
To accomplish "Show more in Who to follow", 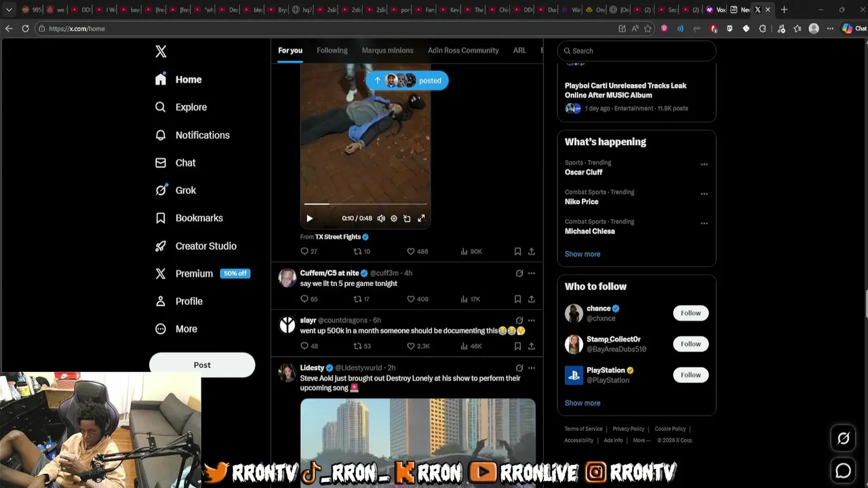I will [583, 403].
